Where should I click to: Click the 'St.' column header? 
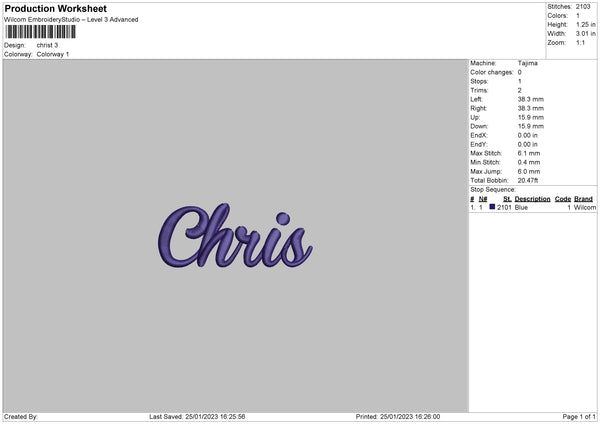(x=507, y=199)
